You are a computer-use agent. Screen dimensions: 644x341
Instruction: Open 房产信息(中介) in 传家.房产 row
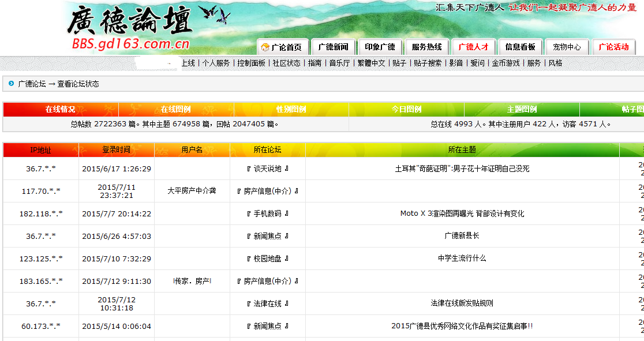click(x=267, y=281)
